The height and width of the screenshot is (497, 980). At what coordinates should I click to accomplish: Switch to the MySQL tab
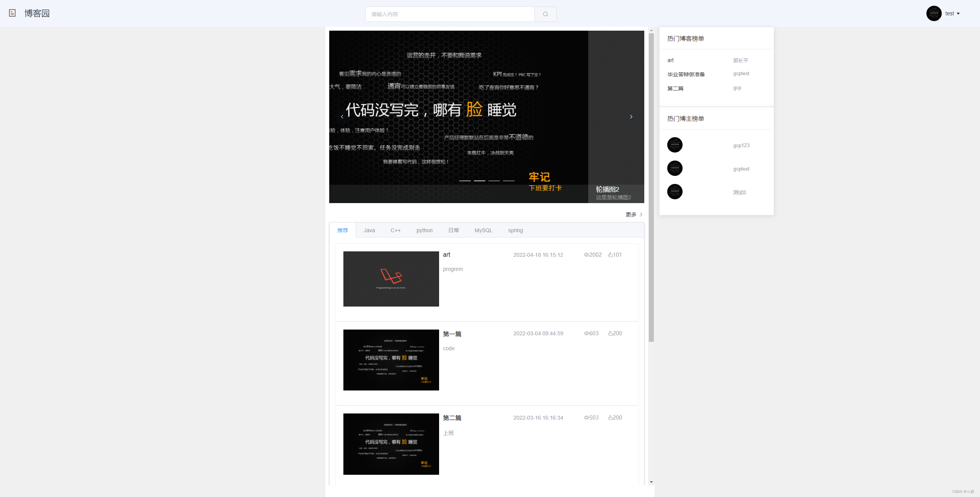click(483, 230)
